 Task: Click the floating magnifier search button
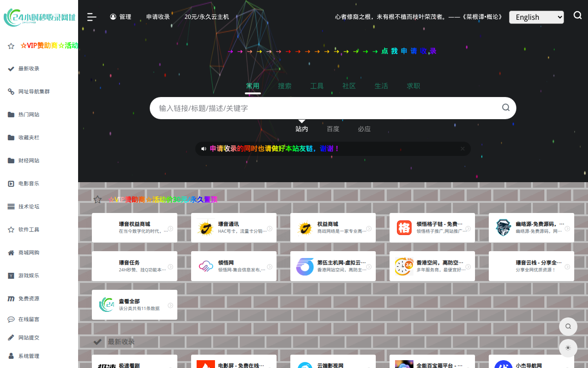568,326
